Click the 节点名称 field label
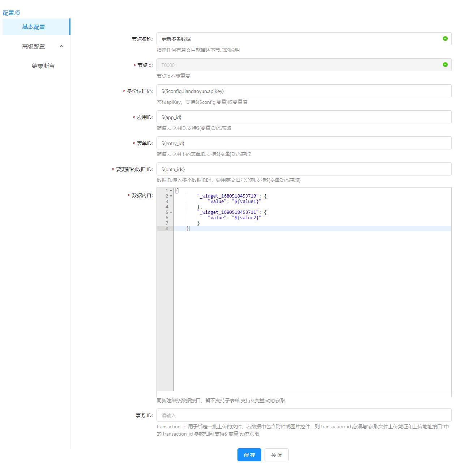 click(142, 39)
